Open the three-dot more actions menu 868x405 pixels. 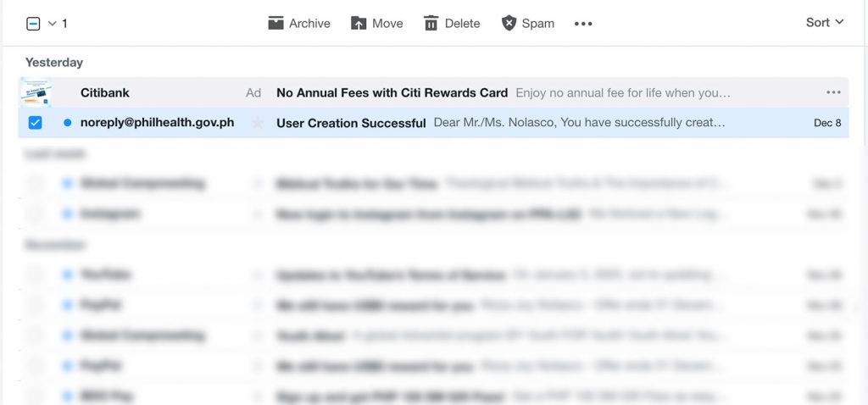tap(583, 24)
